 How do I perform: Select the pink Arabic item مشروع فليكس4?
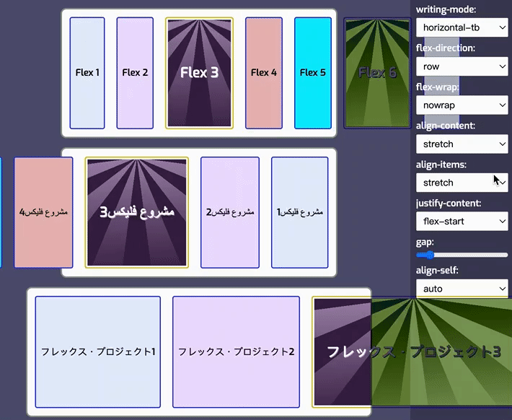pyautogui.click(x=43, y=212)
